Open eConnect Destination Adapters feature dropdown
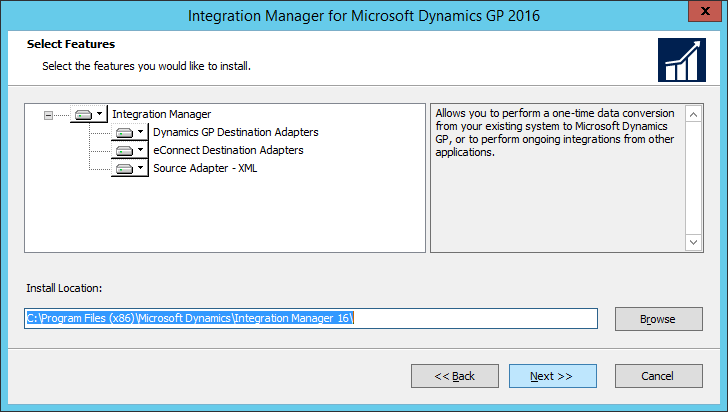This screenshot has height=412, width=728. pos(130,150)
